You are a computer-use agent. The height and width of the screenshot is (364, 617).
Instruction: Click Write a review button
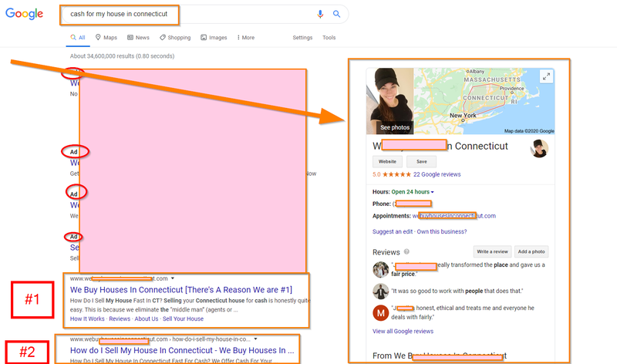(492, 251)
